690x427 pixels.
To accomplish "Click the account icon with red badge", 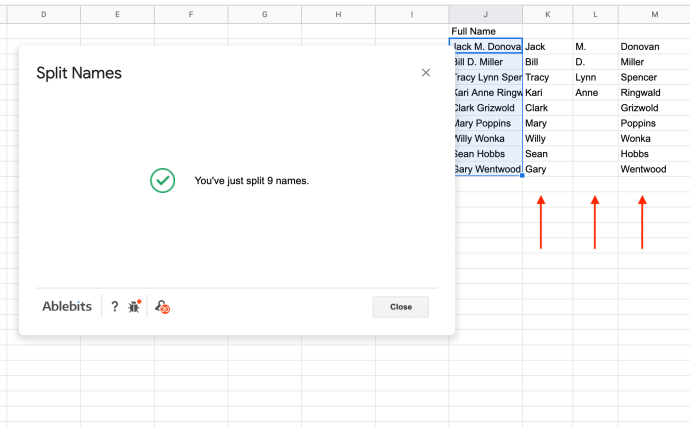I will [x=161, y=307].
